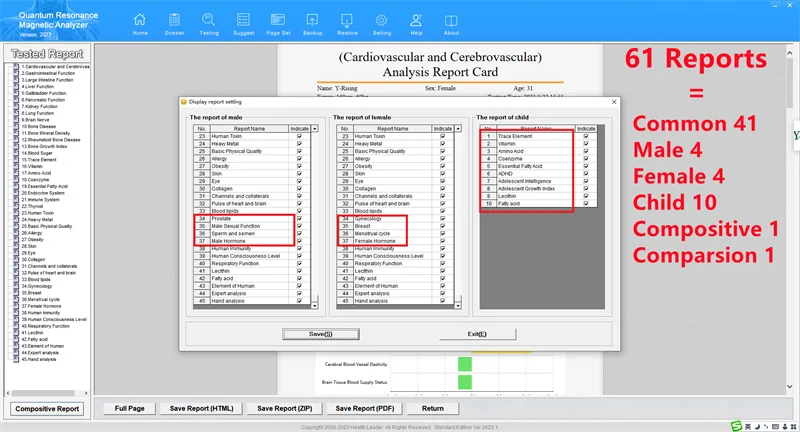Viewport: 800px width, 432px height.
Task: Click male list Report Name column header
Action: click(249, 129)
